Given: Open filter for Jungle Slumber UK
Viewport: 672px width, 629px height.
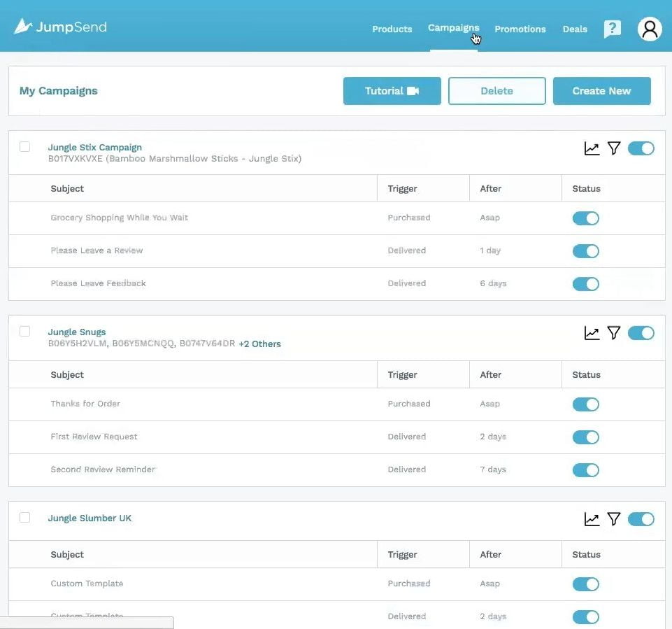Looking at the screenshot, I should click(x=614, y=519).
